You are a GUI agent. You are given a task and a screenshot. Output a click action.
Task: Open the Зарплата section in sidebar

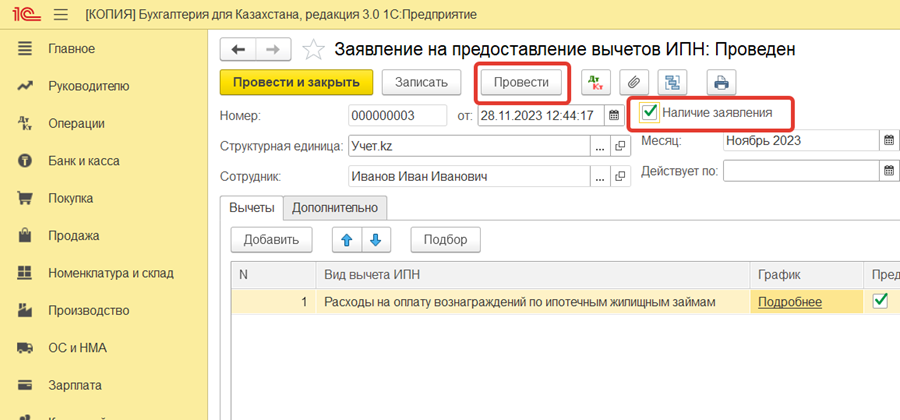[75, 385]
